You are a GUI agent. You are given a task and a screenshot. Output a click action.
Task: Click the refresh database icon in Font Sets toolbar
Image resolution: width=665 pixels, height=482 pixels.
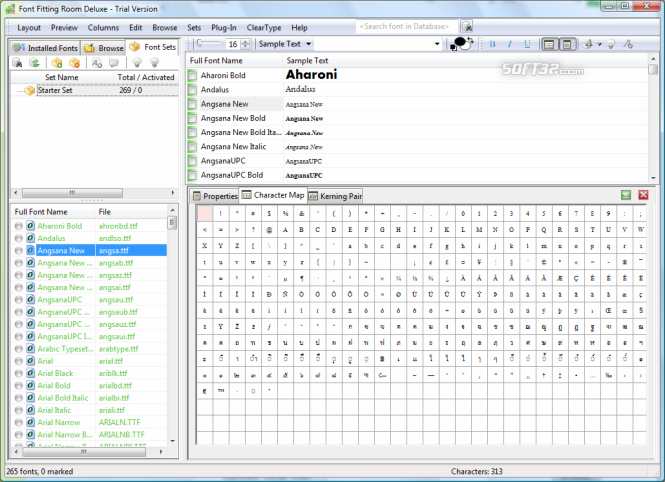coord(34,63)
